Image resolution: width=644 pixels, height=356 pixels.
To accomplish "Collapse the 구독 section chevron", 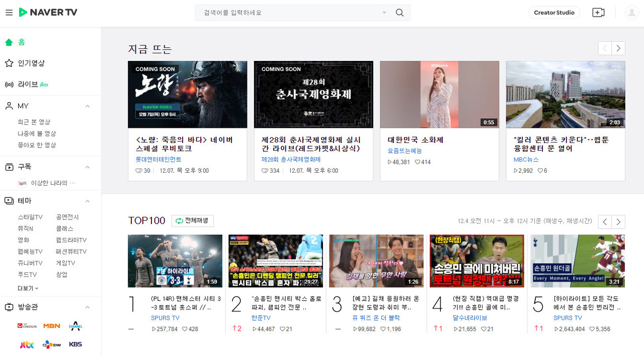I will click(x=87, y=167).
